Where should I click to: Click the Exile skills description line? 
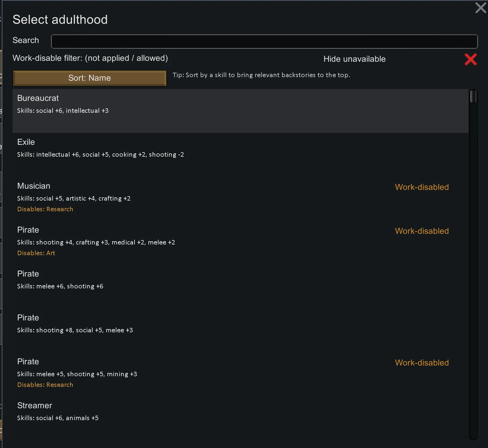100,155
